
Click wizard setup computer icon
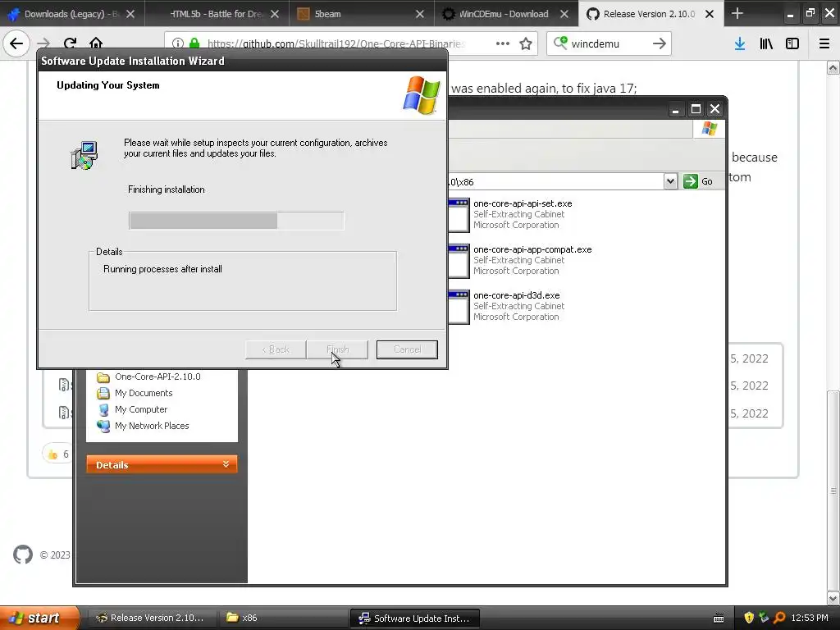[84, 155]
